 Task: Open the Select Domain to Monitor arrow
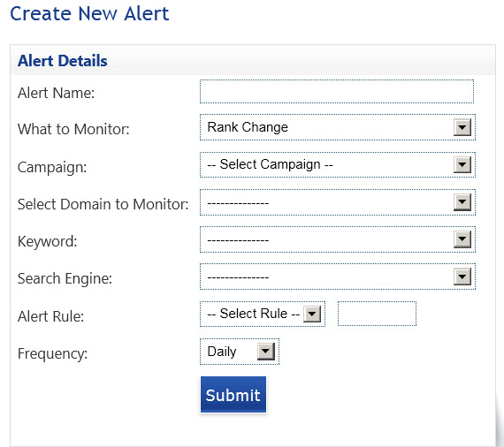pos(462,202)
